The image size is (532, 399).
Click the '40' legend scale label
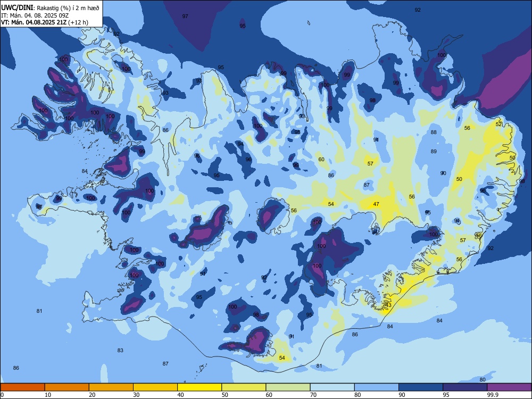click(x=180, y=395)
